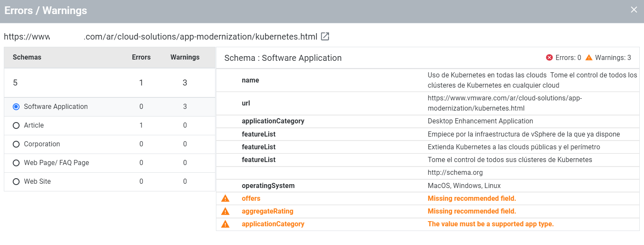The width and height of the screenshot is (644, 245).
Task: Click the name value 'Uso de Kubernetes'
Action: (x=533, y=80)
